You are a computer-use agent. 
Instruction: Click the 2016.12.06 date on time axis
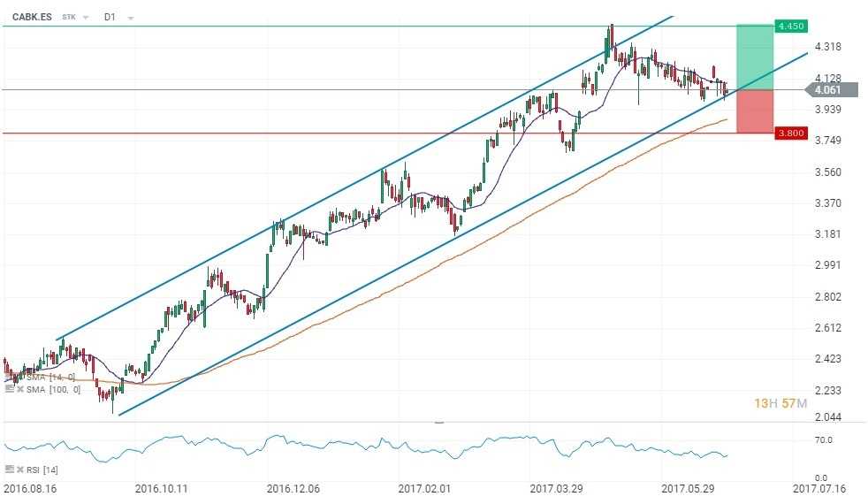(293, 487)
